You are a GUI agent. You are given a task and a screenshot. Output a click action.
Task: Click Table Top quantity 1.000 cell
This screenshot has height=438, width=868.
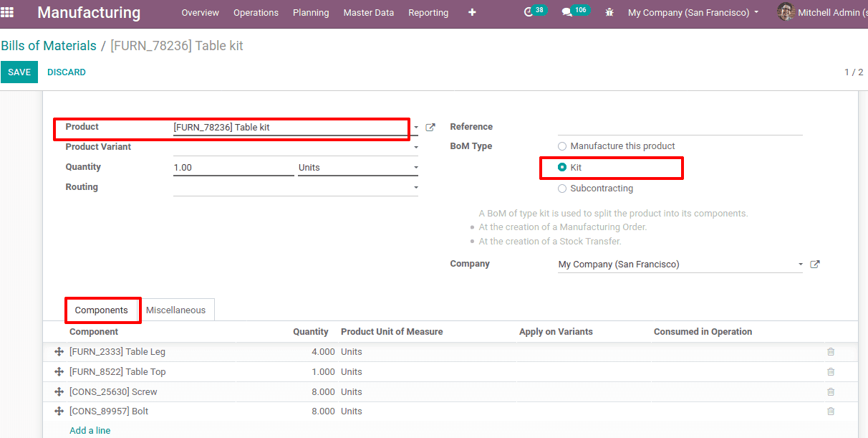(323, 372)
